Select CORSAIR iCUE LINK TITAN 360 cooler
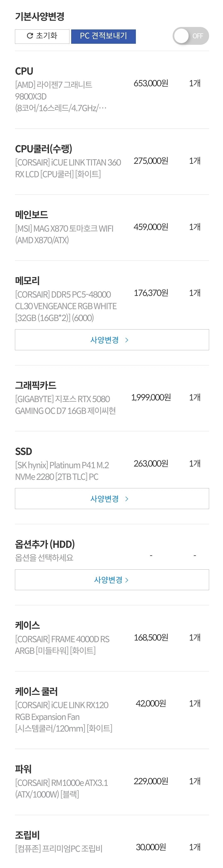The height and width of the screenshot is (868, 223). pyautogui.click(x=67, y=168)
